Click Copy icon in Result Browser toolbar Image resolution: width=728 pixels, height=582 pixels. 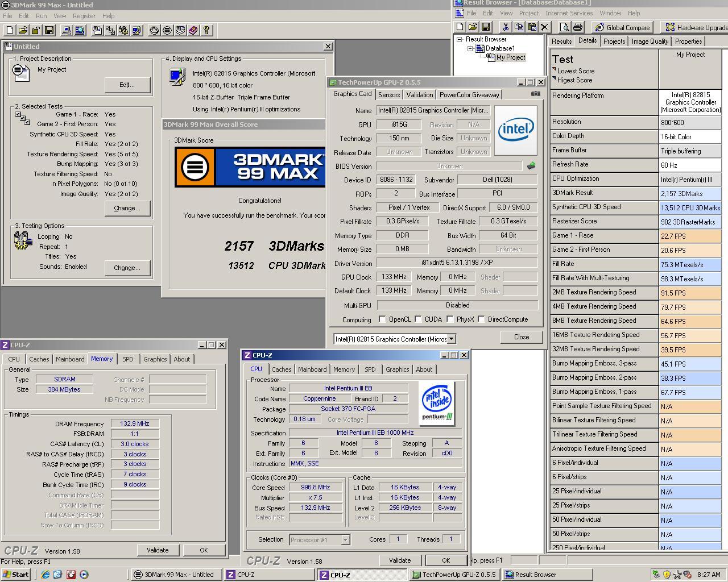pos(518,27)
